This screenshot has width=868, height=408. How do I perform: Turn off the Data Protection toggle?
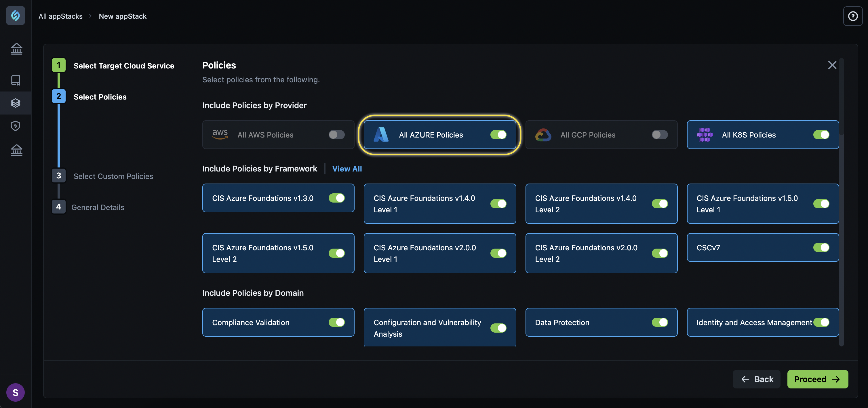(660, 322)
